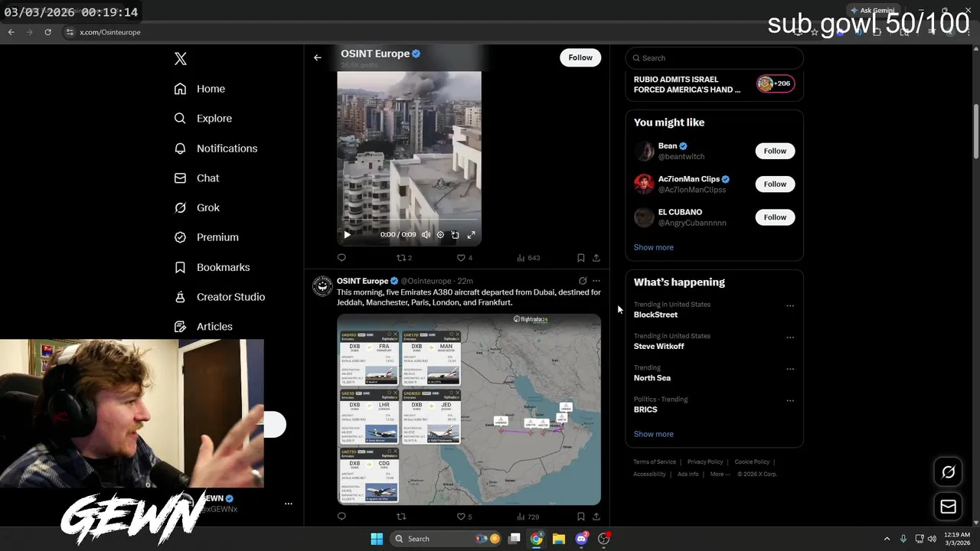Open Discord from the taskbar
Image resolution: width=980 pixels, height=551 pixels.
pos(581,539)
